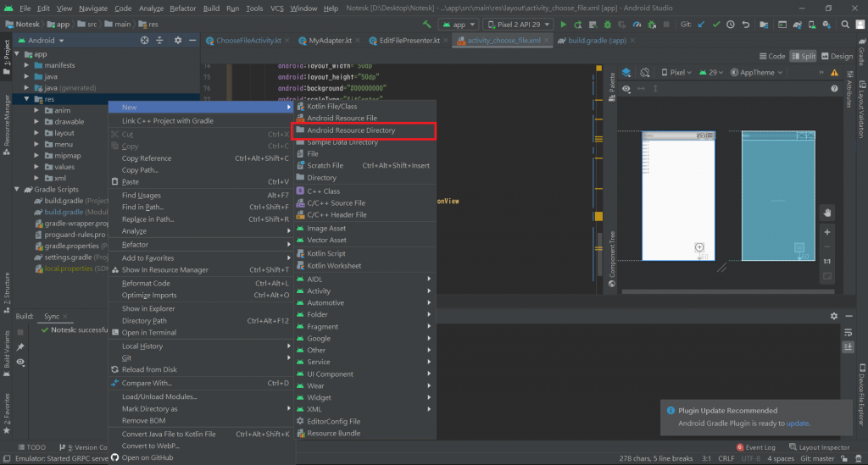Click the white design layout preview

679,196
